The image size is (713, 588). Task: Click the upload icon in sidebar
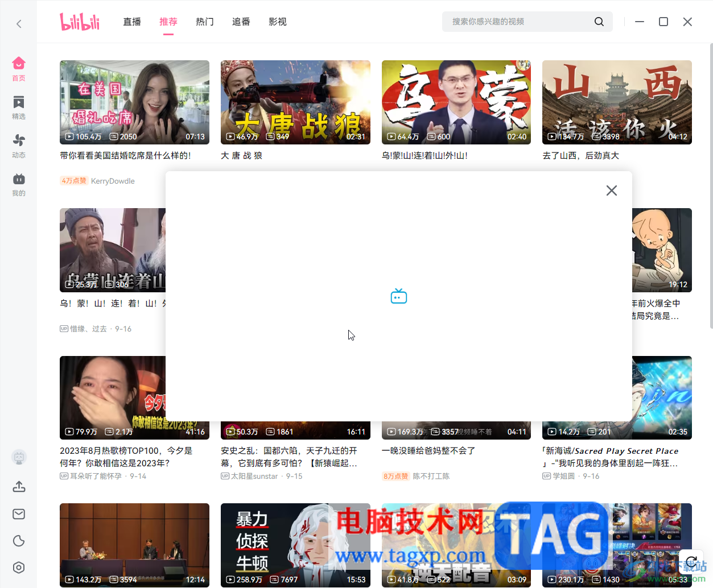(x=19, y=487)
